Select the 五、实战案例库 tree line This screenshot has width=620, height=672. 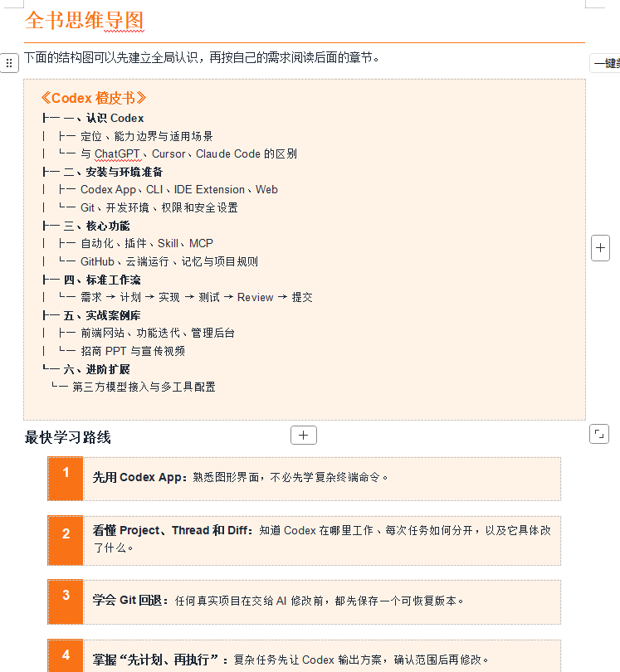(91, 316)
